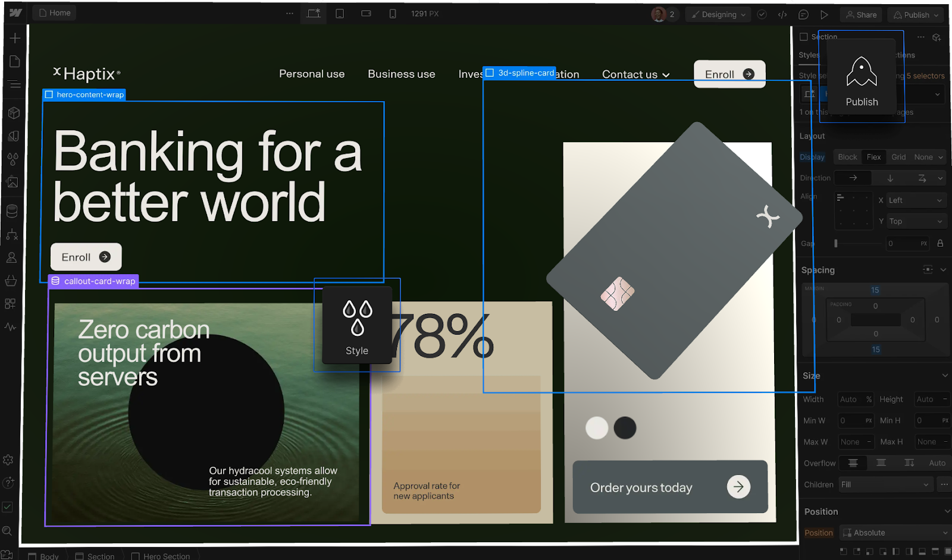Switch to mobile landscape breakpoint

pyautogui.click(x=366, y=13)
